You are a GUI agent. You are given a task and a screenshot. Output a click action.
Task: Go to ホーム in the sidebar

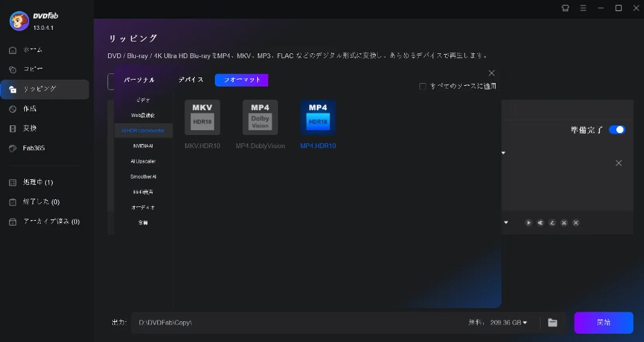[45, 50]
